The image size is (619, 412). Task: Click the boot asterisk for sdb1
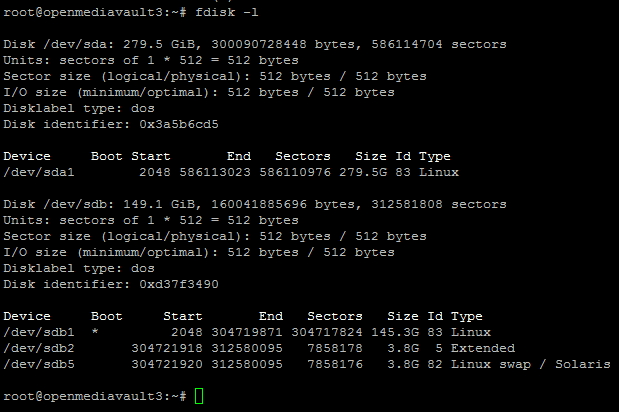pyautogui.click(x=95, y=331)
